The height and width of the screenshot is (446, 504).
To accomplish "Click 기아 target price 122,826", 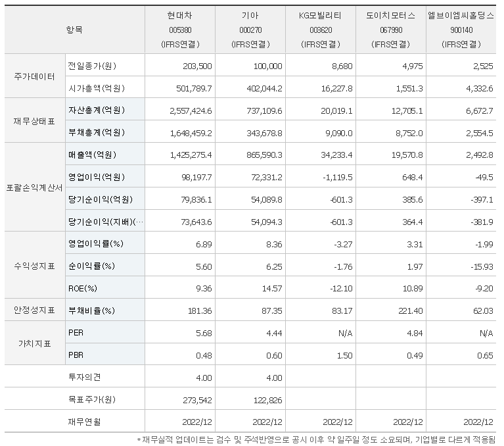I will (267, 401).
